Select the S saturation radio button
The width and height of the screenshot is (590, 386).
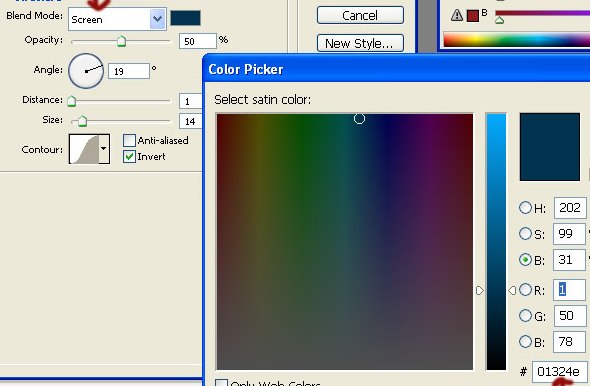pos(525,234)
